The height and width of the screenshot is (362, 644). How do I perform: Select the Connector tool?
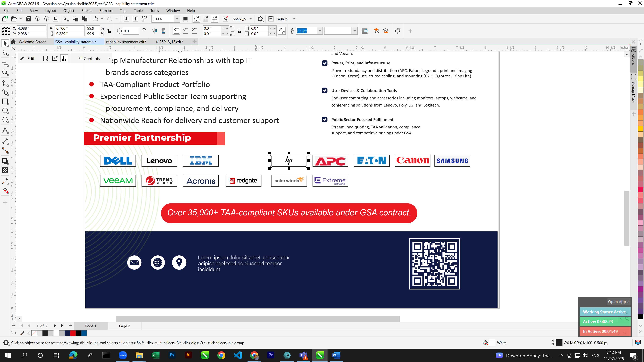pos(5,150)
